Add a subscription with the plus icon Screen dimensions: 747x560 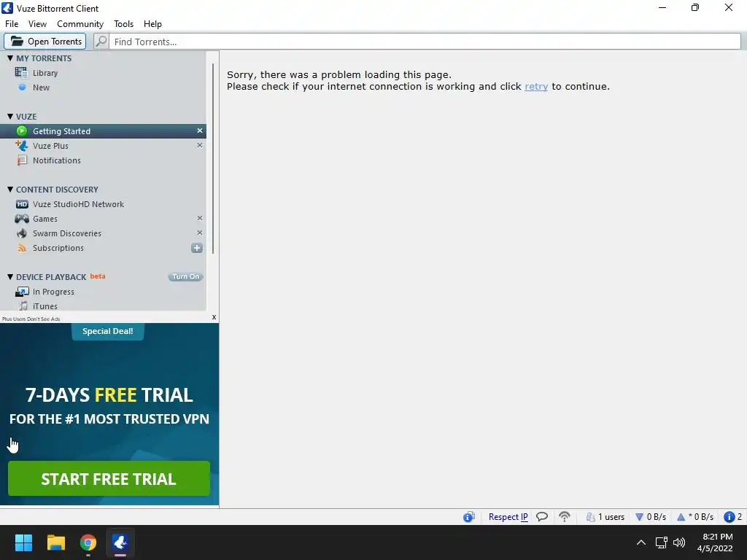(x=197, y=248)
